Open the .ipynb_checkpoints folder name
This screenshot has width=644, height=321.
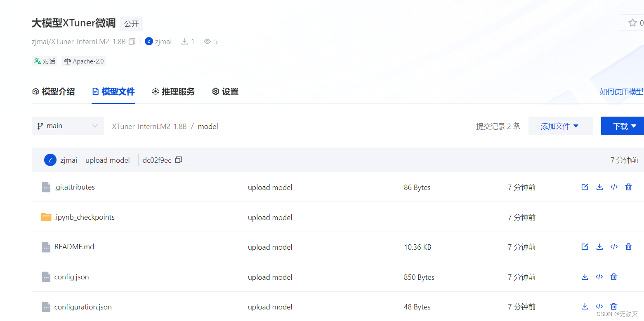85,217
